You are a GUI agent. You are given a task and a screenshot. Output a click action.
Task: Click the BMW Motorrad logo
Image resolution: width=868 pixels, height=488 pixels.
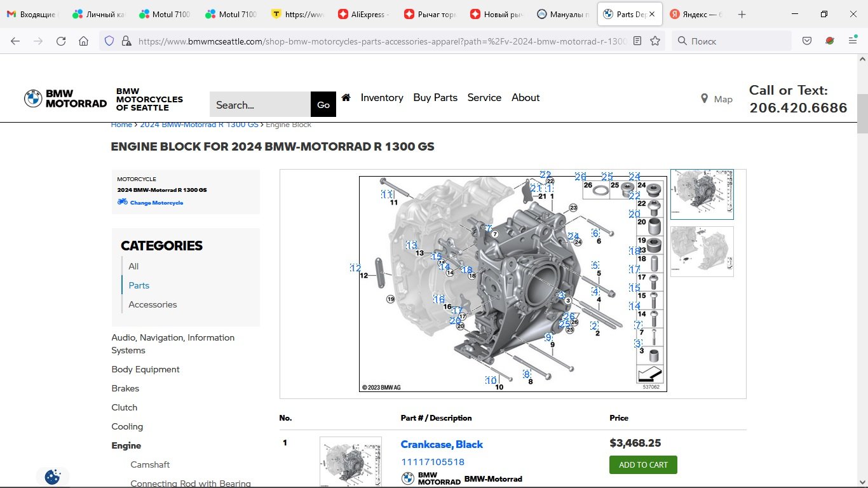[x=65, y=99]
